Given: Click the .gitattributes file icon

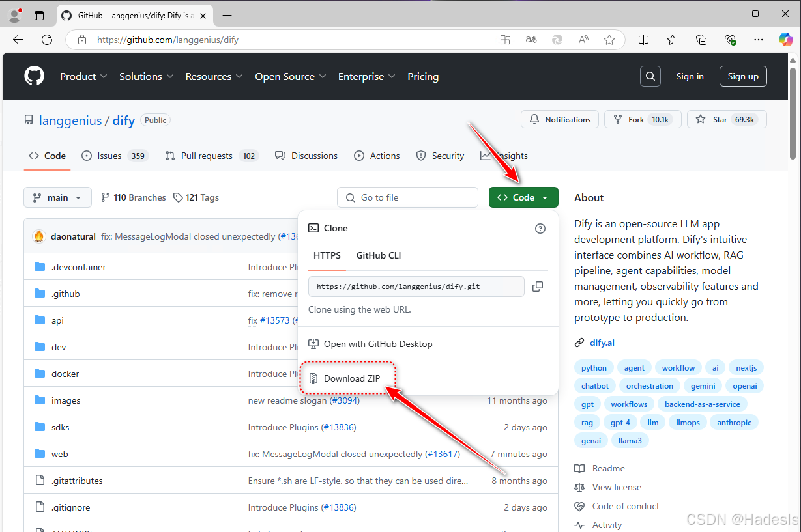Looking at the screenshot, I should pyautogui.click(x=40, y=481).
